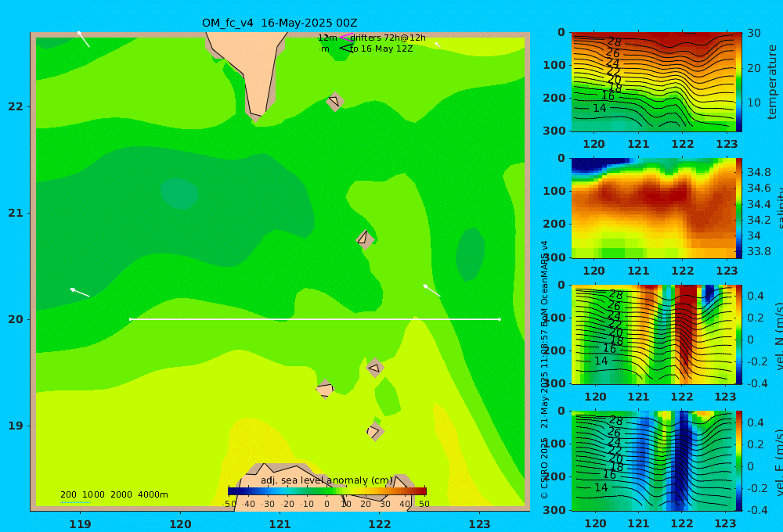This screenshot has width=783, height=532.
Task: Click the island near 19.5°N, 122°E
Action: point(374,368)
